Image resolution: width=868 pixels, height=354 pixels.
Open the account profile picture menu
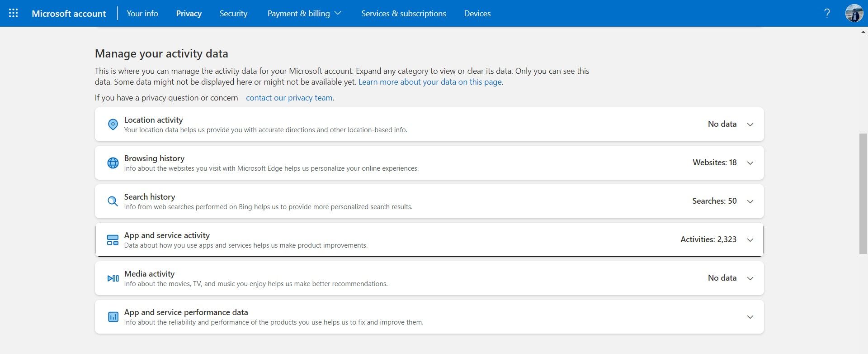pos(854,13)
